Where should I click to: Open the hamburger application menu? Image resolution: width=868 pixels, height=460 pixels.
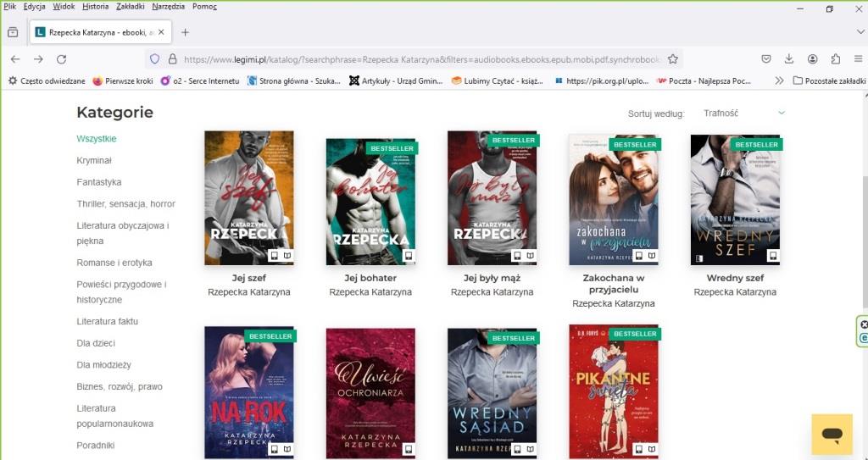tap(858, 58)
